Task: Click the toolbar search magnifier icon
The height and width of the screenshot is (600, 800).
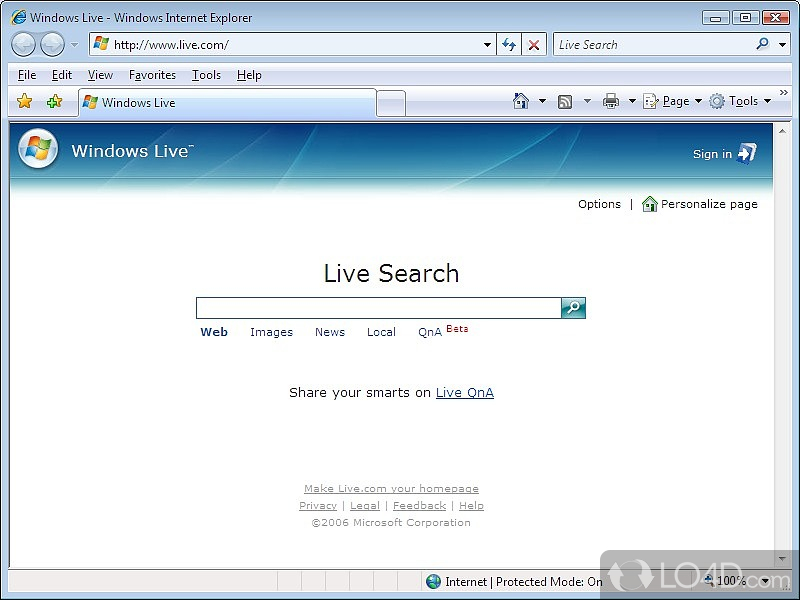Action: [763, 44]
